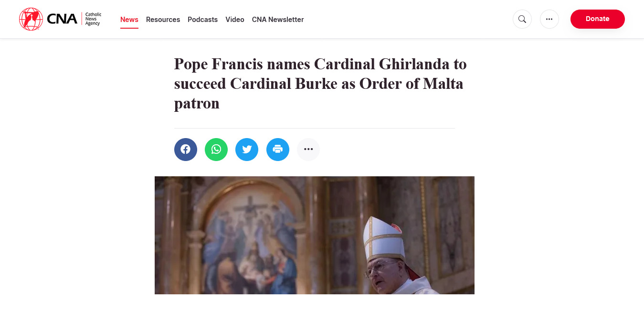The image size is (644, 312).
Task: Open the article photo of the cardinal
Action: (x=315, y=235)
